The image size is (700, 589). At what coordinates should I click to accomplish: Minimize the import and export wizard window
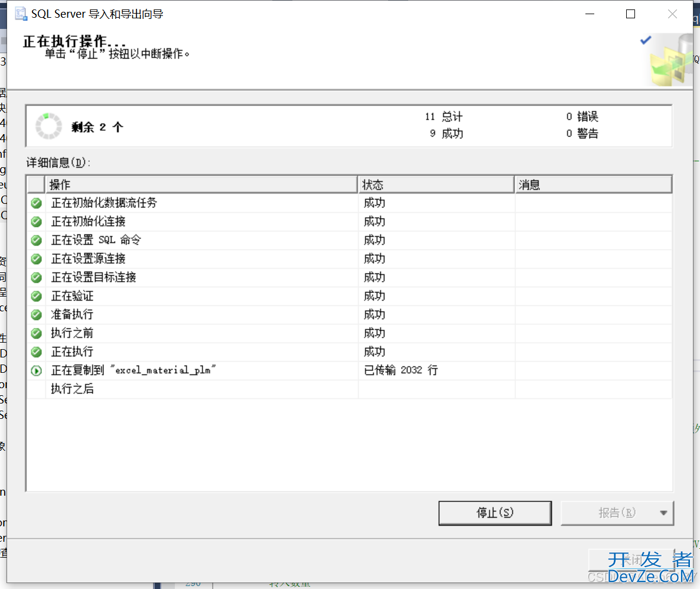pyautogui.click(x=590, y=14)
